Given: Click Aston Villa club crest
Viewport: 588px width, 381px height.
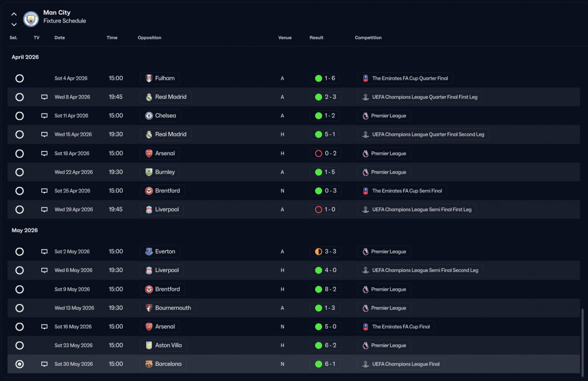Looking at the screenshot, I should point(149,345).
